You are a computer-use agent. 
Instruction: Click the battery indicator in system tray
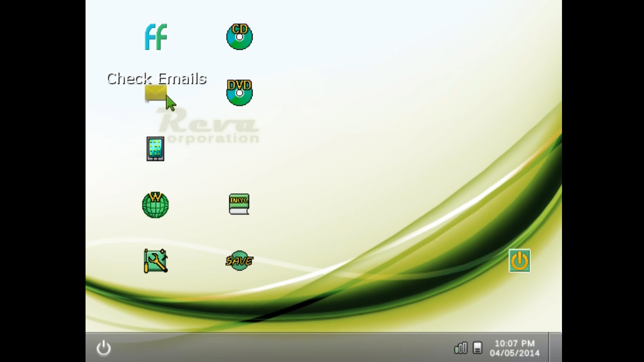click(478, 348)
